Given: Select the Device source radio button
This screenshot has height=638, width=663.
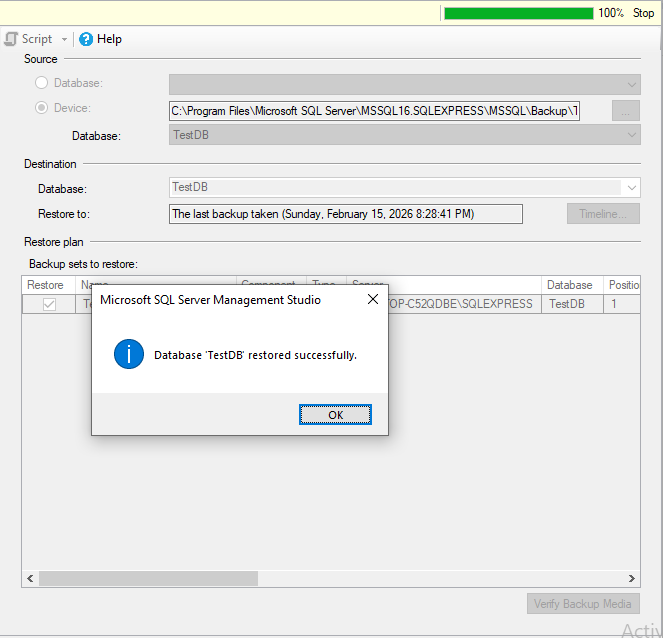Looking at the screenshot, I should click(41, 108).
